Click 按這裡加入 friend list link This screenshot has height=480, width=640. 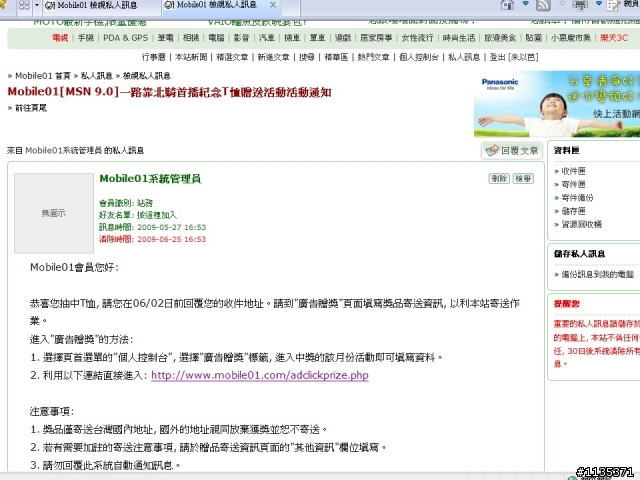point(157,215)
